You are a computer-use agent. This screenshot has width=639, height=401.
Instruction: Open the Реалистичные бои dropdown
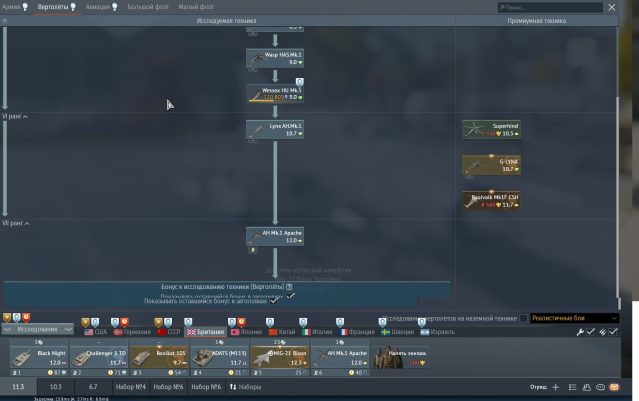(x=574, y=318)
